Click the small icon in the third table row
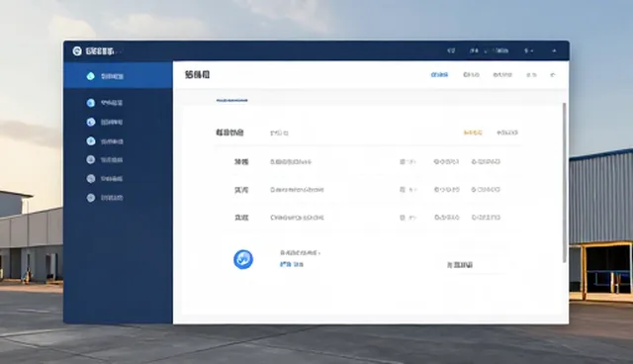The width and height of the screenshot is (633, 364). (x=403, y=218)
